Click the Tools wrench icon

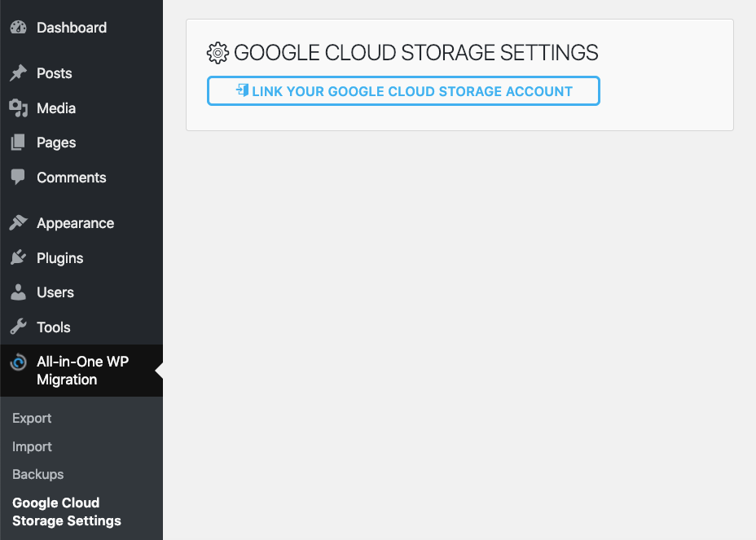pos(18,327)
